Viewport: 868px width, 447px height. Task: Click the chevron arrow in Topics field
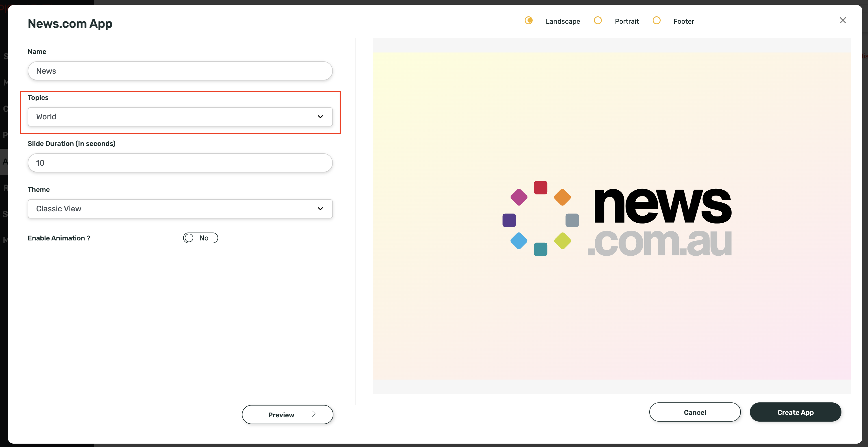click(320, 117)
